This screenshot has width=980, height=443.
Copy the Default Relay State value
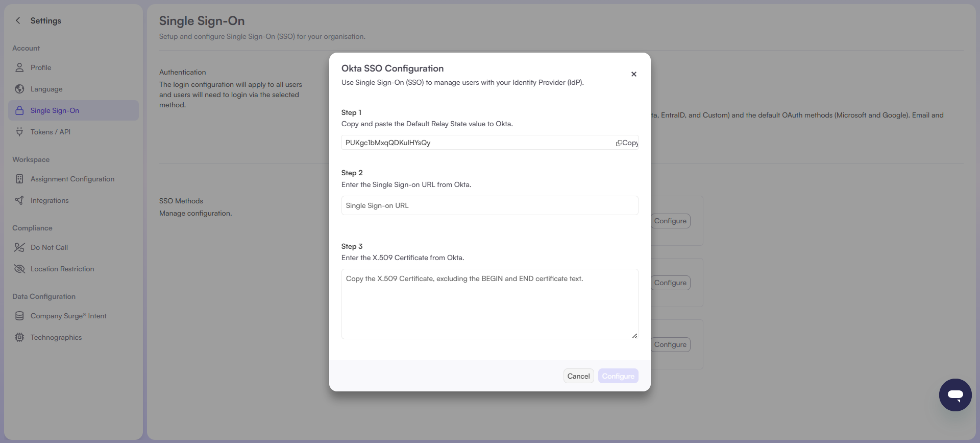point(627,143)
